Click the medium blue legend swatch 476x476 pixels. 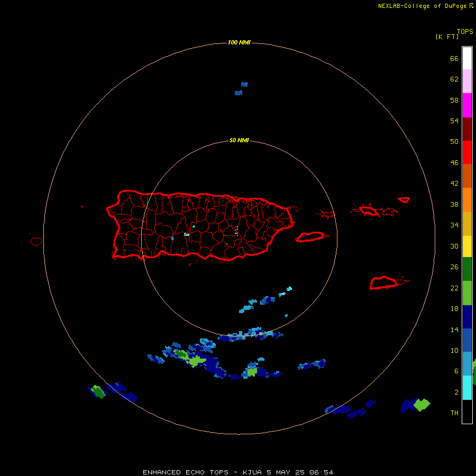(467, 340)
